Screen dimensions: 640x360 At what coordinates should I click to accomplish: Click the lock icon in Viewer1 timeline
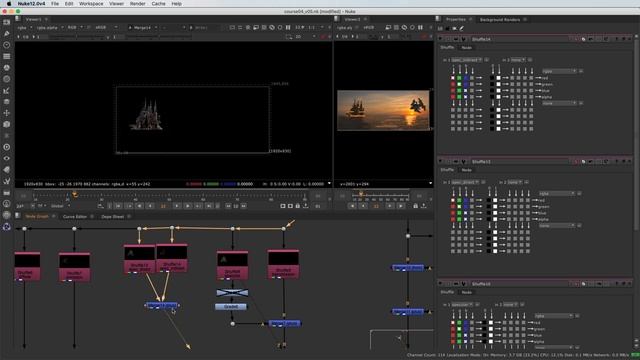pyautogui.click(x=298, y=206)
